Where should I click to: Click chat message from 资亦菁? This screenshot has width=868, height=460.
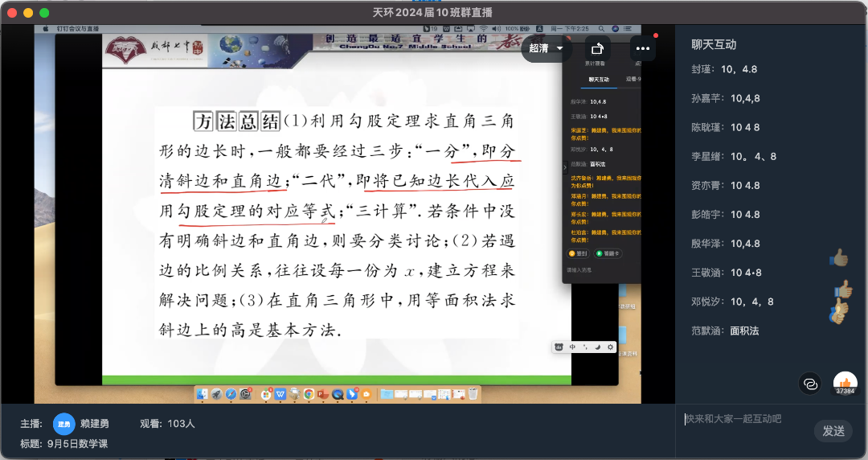point(725,185)
